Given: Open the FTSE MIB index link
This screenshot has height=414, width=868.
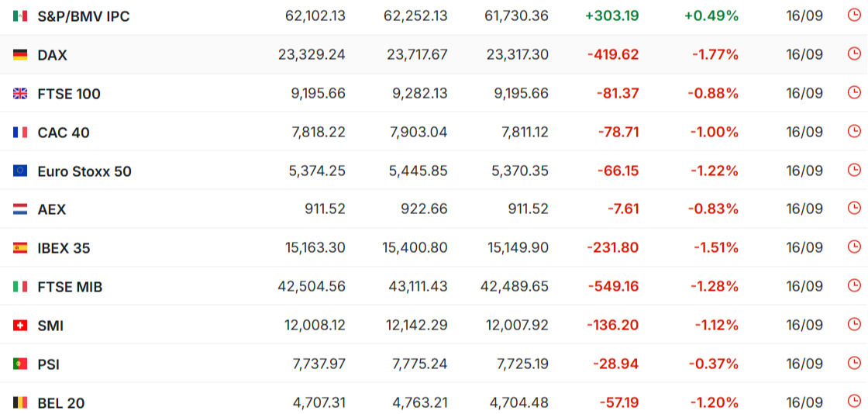Looking at the screenshot, I should [70, 288].
